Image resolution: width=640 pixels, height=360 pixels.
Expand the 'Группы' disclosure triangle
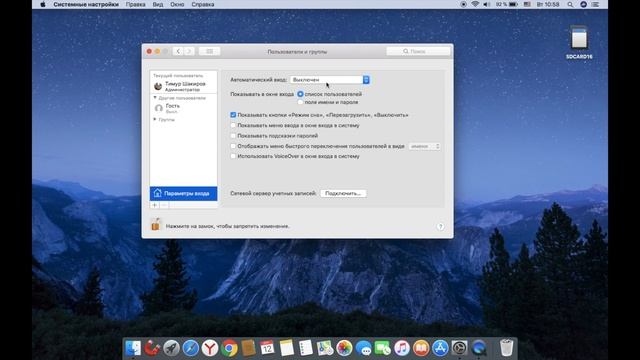click(x=155, y=120)
